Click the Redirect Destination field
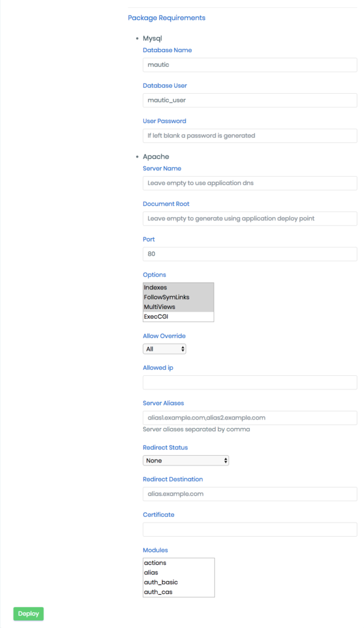Screen dimensions: 364x628 (249, 494)
